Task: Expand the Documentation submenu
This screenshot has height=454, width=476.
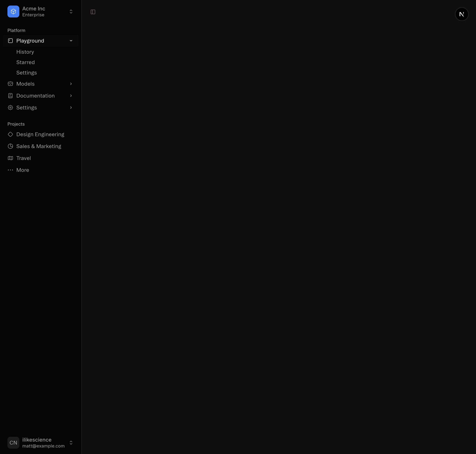Action: 71,96
